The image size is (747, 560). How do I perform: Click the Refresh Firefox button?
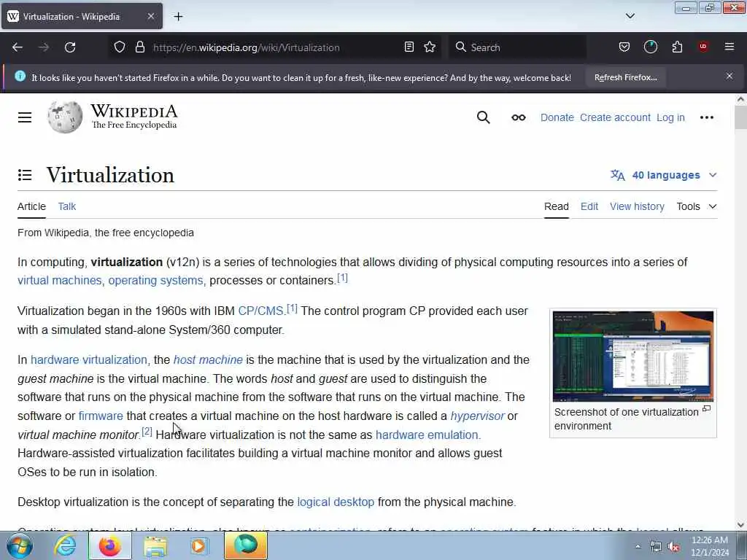625,77
